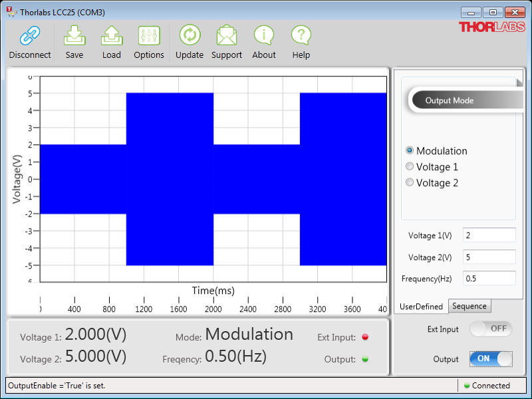The width and height of the screenshot is (532, 399).
Task: Turn off the Output toggle switch
Action: tap(491, 358)
